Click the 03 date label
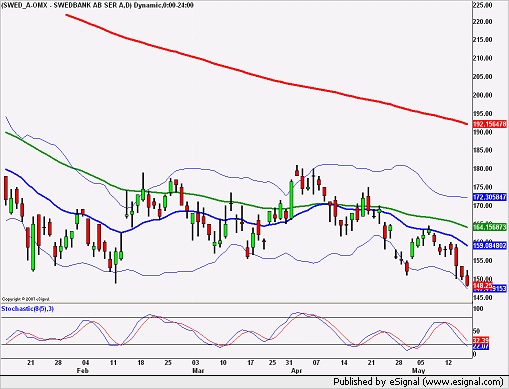The image size is (509, 389). 196,363
